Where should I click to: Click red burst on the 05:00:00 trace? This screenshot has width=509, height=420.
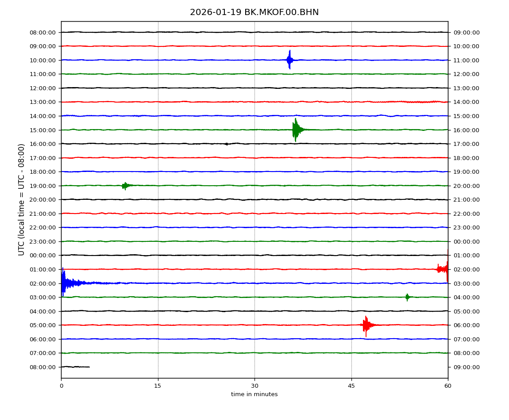click(x=366, y=325)
